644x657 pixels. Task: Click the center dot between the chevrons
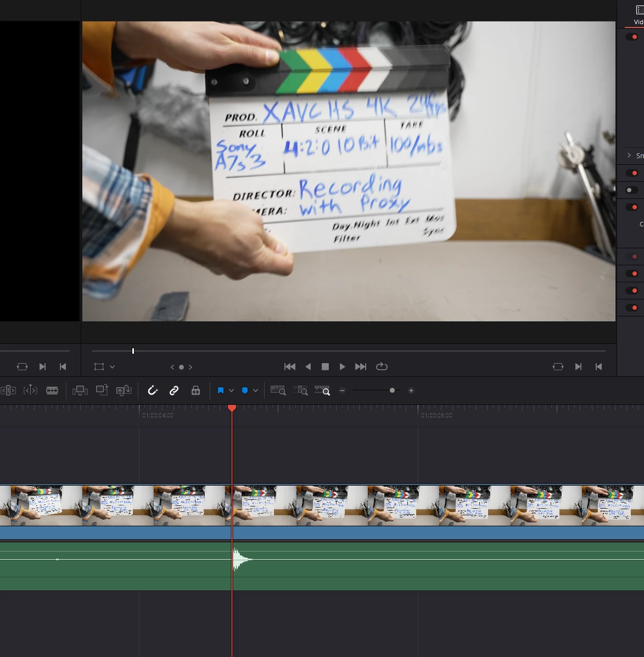(181, 367)
